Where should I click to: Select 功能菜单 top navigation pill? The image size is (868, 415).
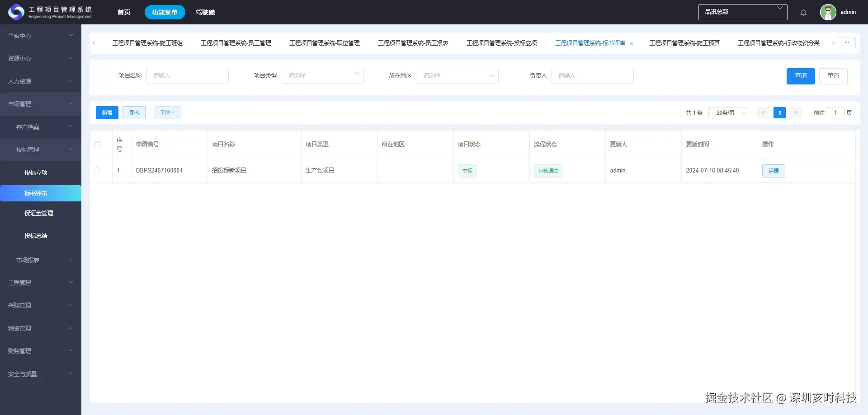tap(165, 12)
